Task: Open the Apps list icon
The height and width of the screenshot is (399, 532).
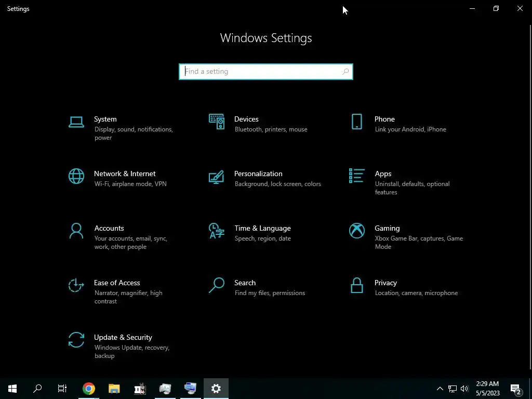Action: pyautogui.click(x=356, y=176)
